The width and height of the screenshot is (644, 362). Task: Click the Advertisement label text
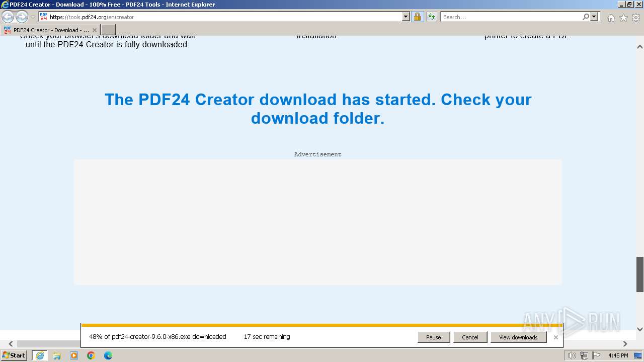(317, 154)
